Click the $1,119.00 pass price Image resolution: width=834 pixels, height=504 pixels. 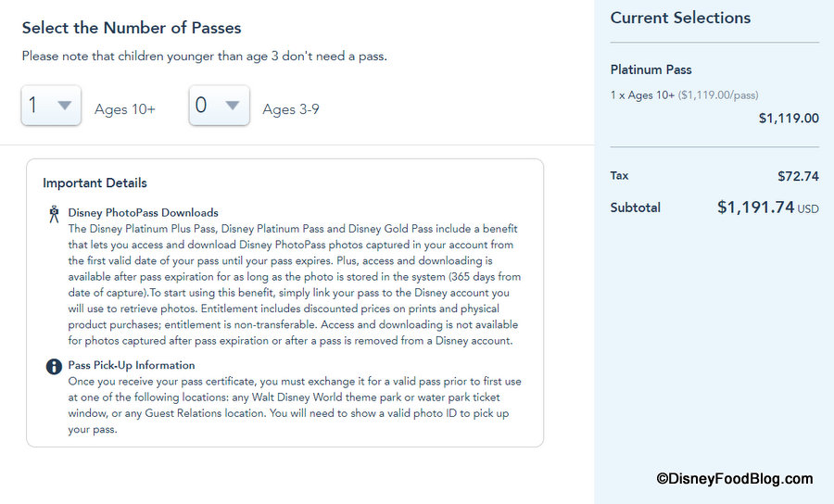(x=789, y=119)
